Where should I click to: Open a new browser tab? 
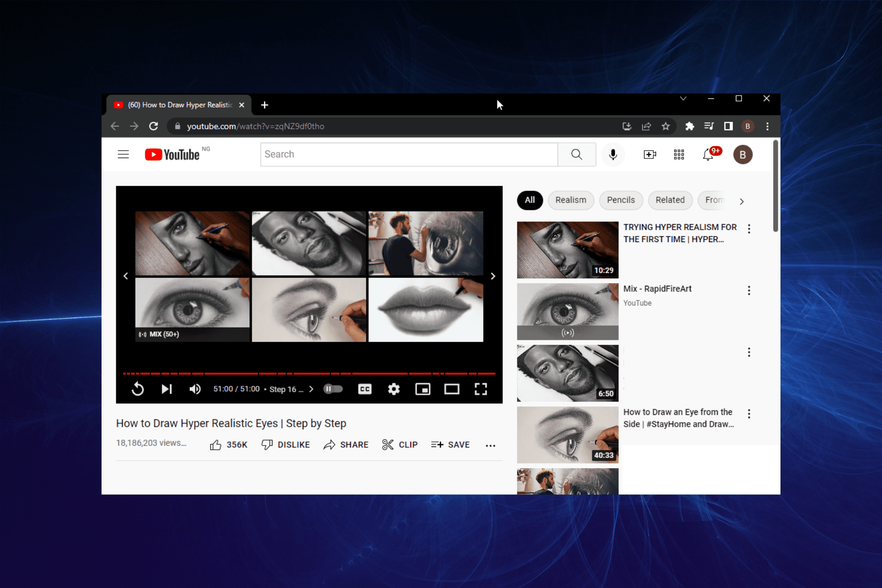click(x=265, y=105)
